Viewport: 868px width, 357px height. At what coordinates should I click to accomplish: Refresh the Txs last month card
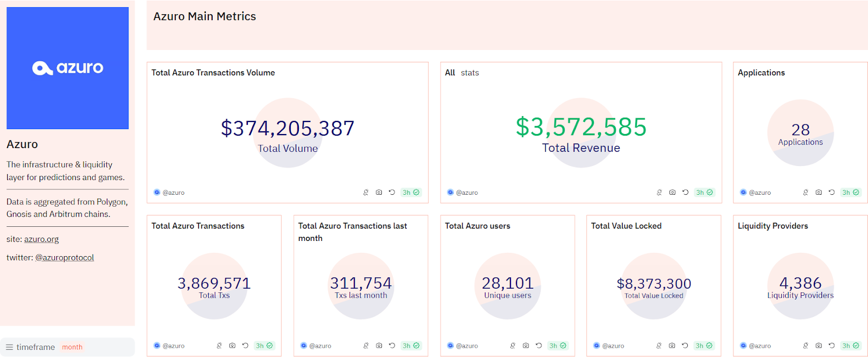coord(392,346)
